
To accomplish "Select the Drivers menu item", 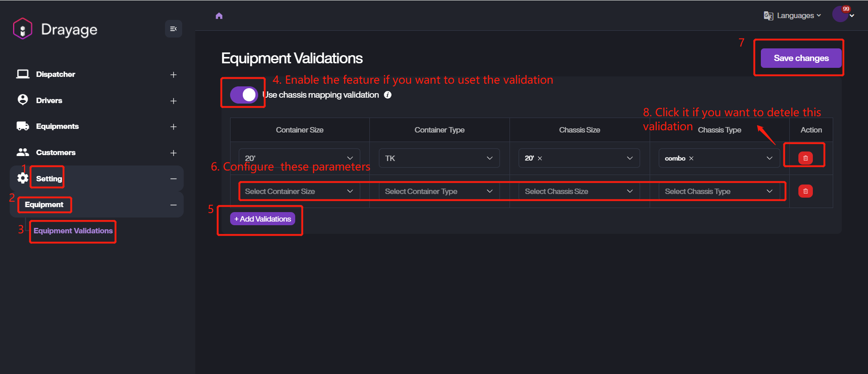I will tap(49, 100).
